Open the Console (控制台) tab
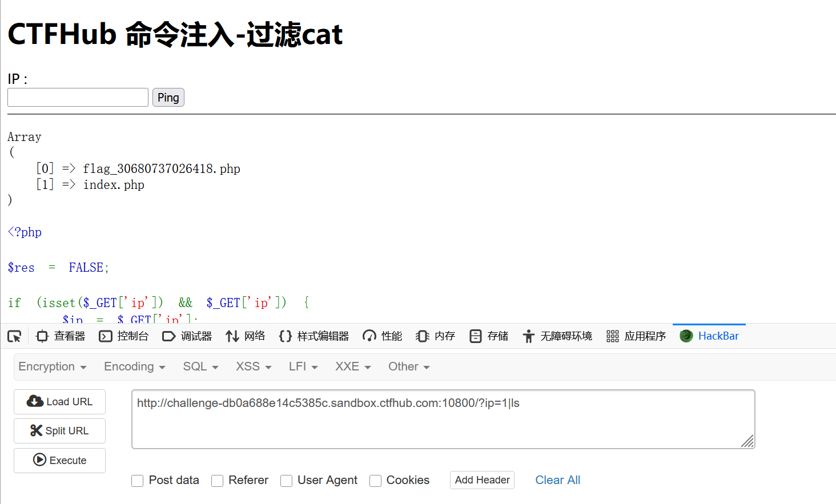 [124, 336]
